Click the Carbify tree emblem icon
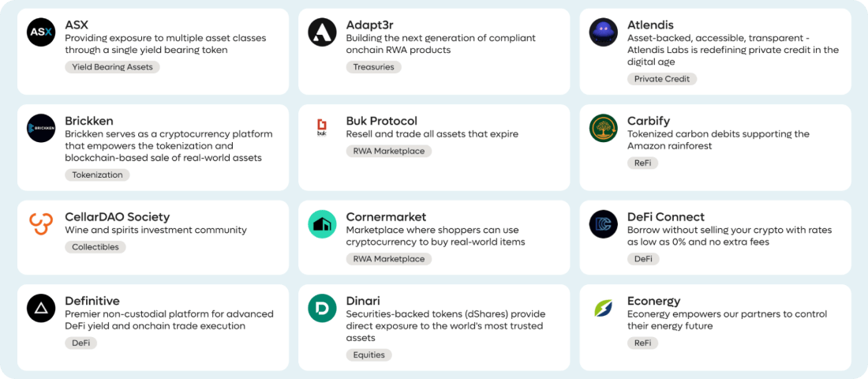868x379 pixels. (x=604, y=128)
